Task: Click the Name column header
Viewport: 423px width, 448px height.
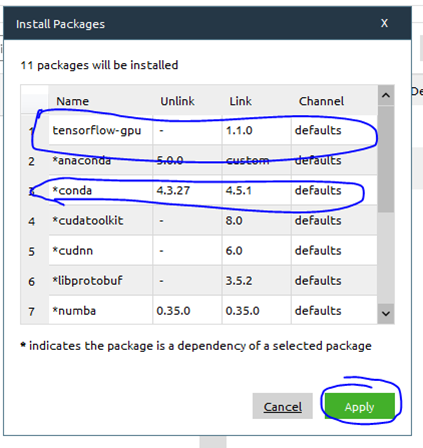Action: pos(72,101)
